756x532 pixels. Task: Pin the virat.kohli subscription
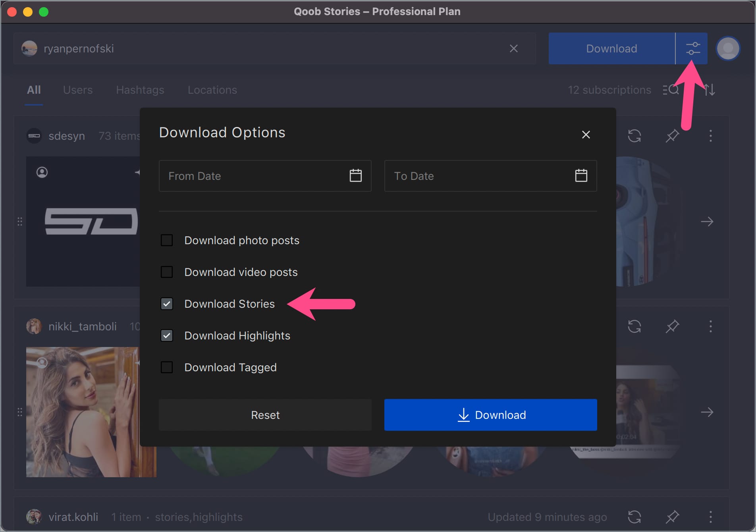click(672, 517)
